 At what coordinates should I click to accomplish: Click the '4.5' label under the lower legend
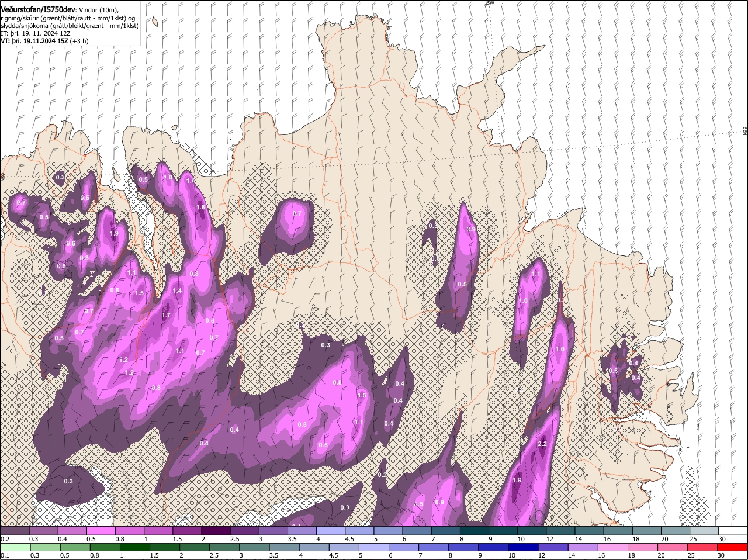point(333,555)
